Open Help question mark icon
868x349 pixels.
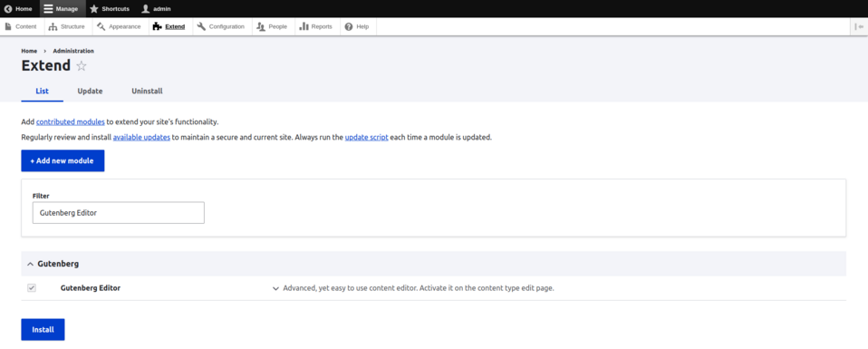click(x=349, y=26)
